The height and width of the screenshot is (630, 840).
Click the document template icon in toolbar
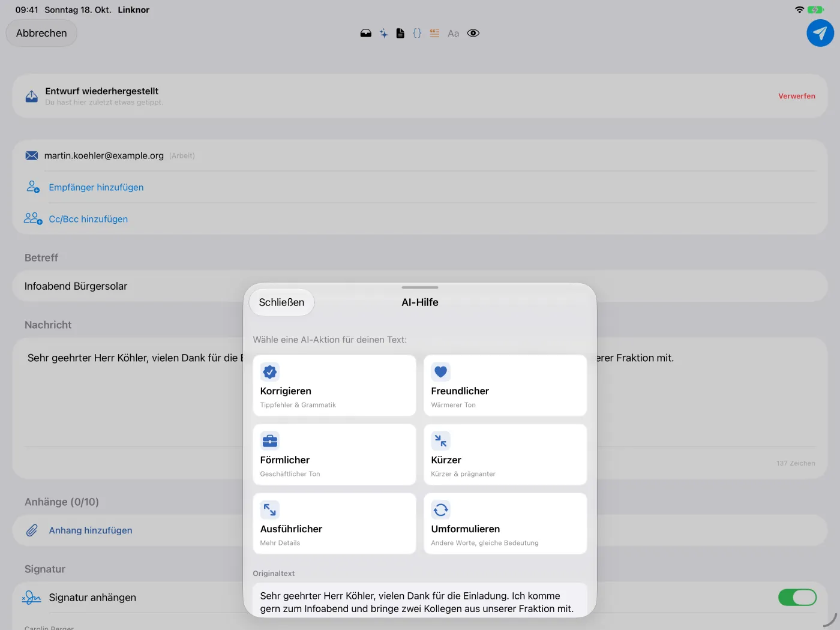[x=400, y=34]
